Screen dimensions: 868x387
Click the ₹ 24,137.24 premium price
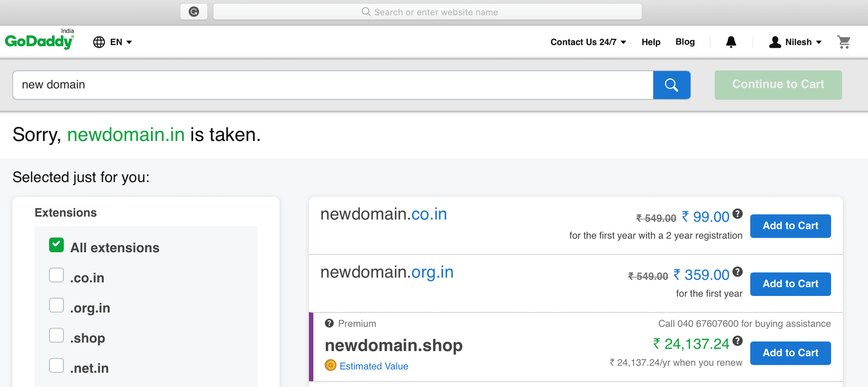point(691,344)
